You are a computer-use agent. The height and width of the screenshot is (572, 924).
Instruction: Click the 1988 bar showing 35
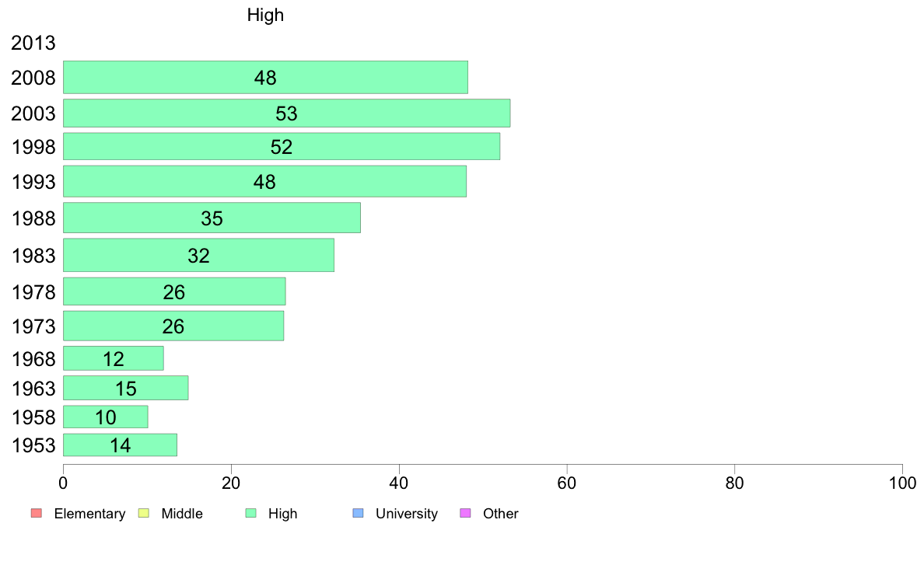point(212,218)
